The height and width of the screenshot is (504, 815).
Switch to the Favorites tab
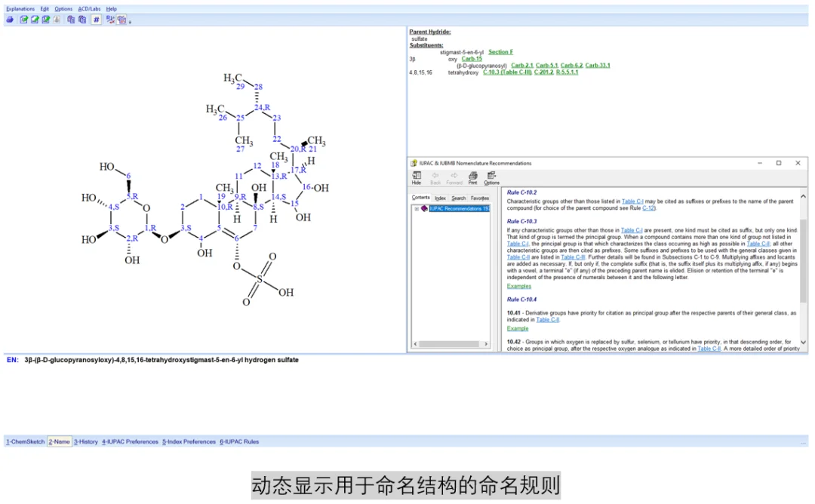pos(480,198)
